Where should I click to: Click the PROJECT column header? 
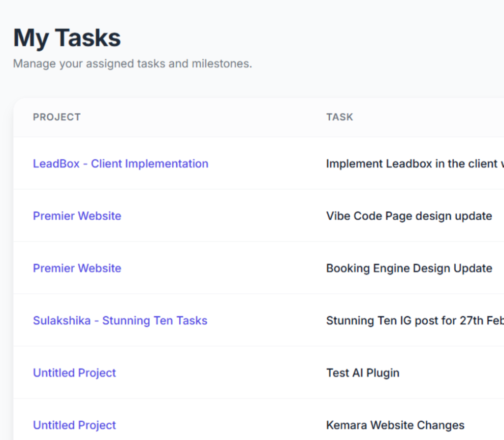(57, 117)
